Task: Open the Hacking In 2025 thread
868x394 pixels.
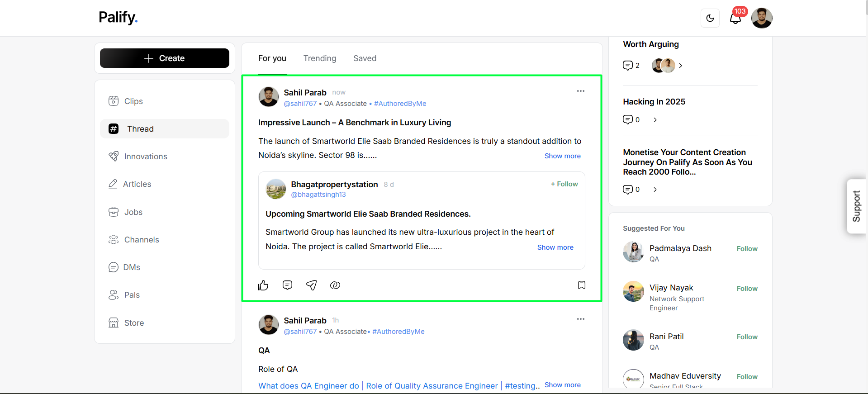Action: pos(654,102)
